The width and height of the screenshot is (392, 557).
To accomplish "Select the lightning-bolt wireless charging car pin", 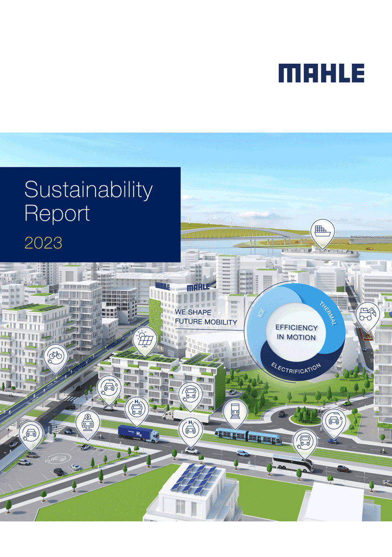I will (87, 422).
